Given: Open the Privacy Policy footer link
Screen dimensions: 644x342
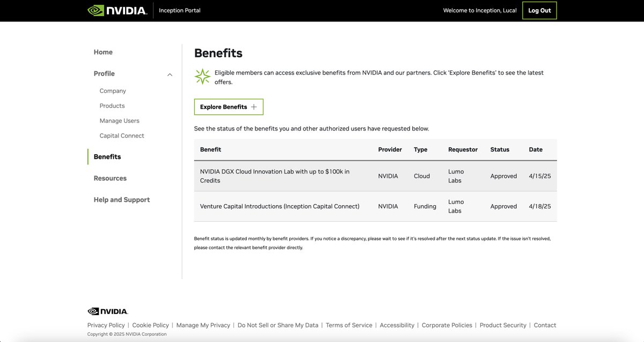Looking at the screenshot, I should click(x=106, y=325).
